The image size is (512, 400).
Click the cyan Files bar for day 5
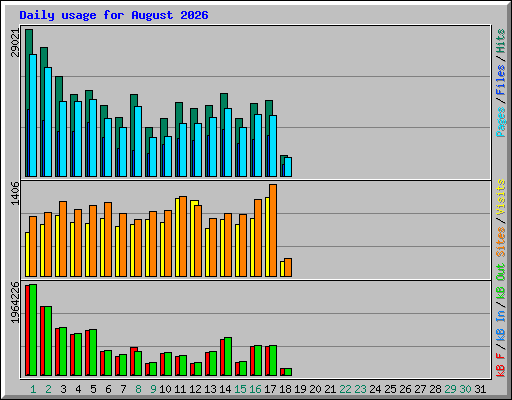click(93, 138)
